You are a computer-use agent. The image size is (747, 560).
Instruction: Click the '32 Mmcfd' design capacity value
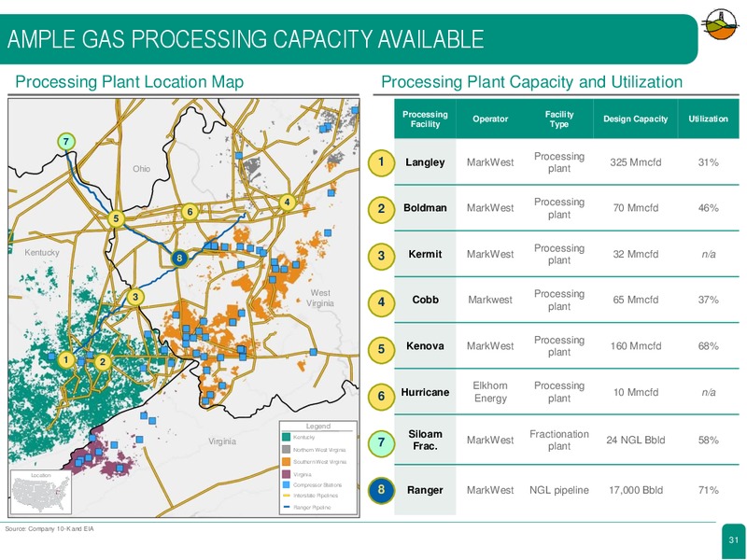pyautogui.click(x=636, y=254)
